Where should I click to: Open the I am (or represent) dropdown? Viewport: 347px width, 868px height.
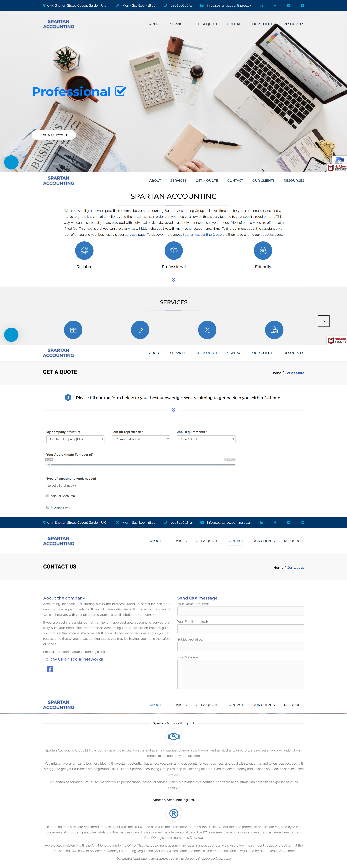(141, 439)
